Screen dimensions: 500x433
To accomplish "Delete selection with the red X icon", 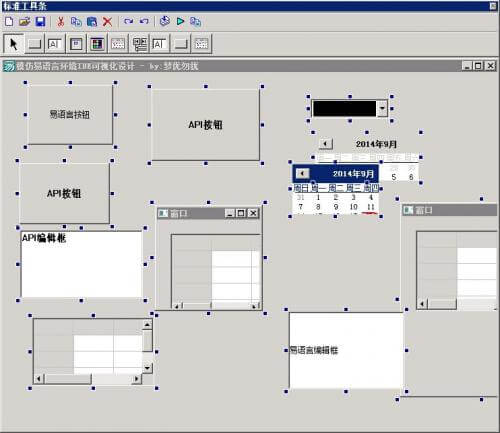I will point(107,22).
